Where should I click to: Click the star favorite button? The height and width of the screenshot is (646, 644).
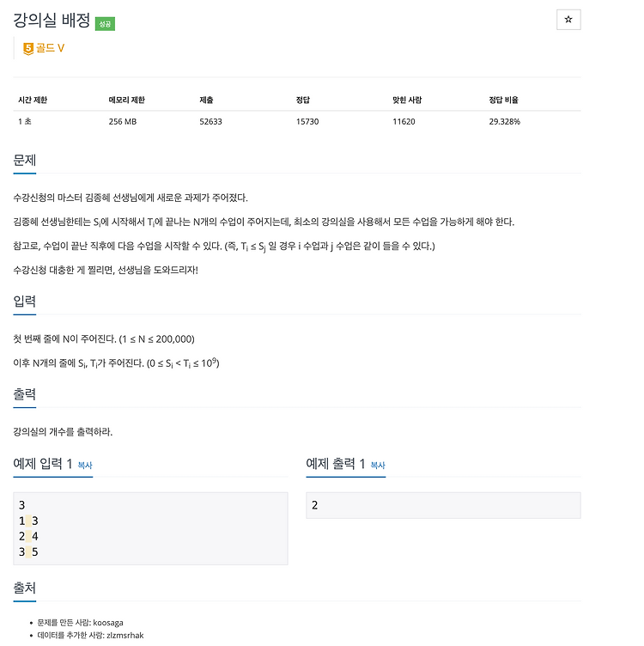pyautogui.click(x=568, y=20)
